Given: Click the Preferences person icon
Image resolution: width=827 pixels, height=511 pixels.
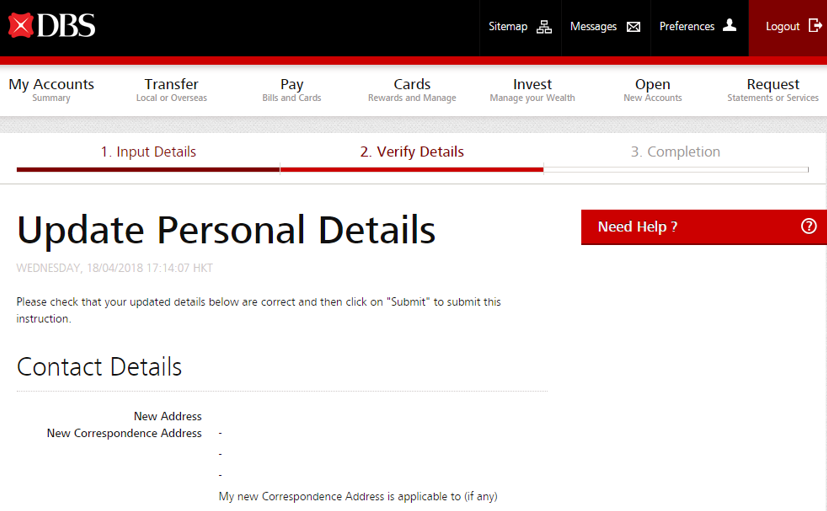Looking at the screenshot, I should click(x=730, y=26).
